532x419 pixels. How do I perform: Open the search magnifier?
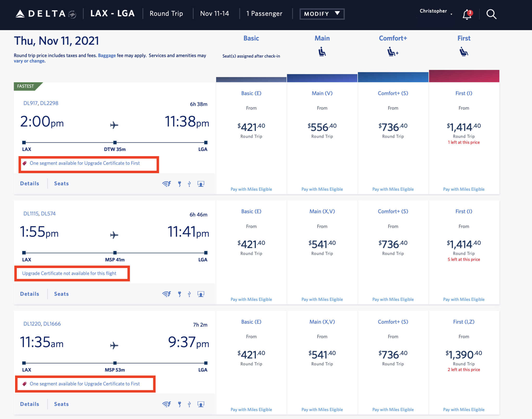click(x=491, y=14)
